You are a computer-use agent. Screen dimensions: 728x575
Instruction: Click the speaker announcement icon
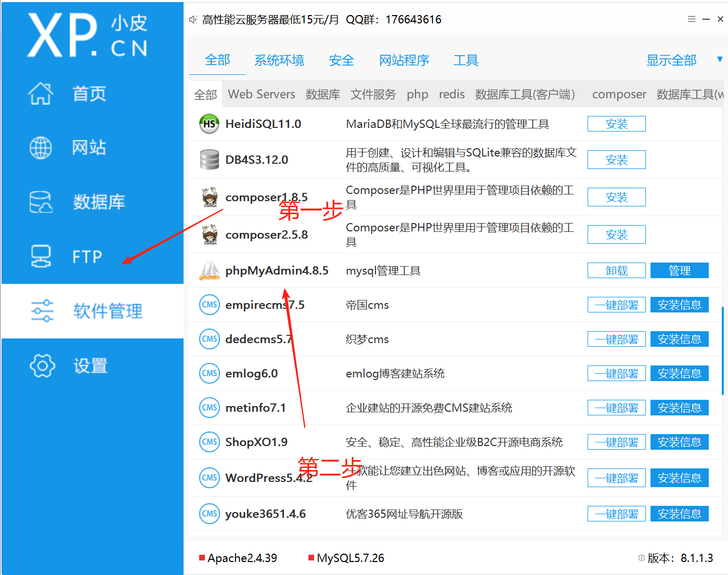click(x=193, y=20)
